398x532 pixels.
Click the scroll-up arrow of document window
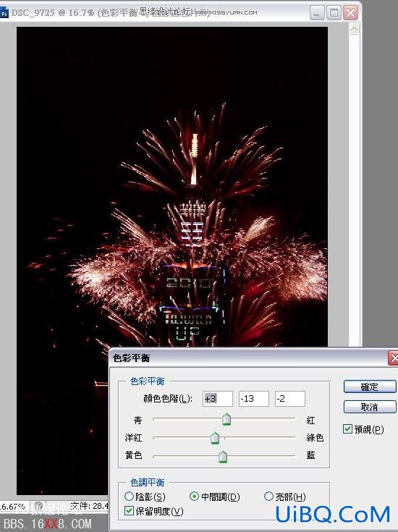pos(355,29)
